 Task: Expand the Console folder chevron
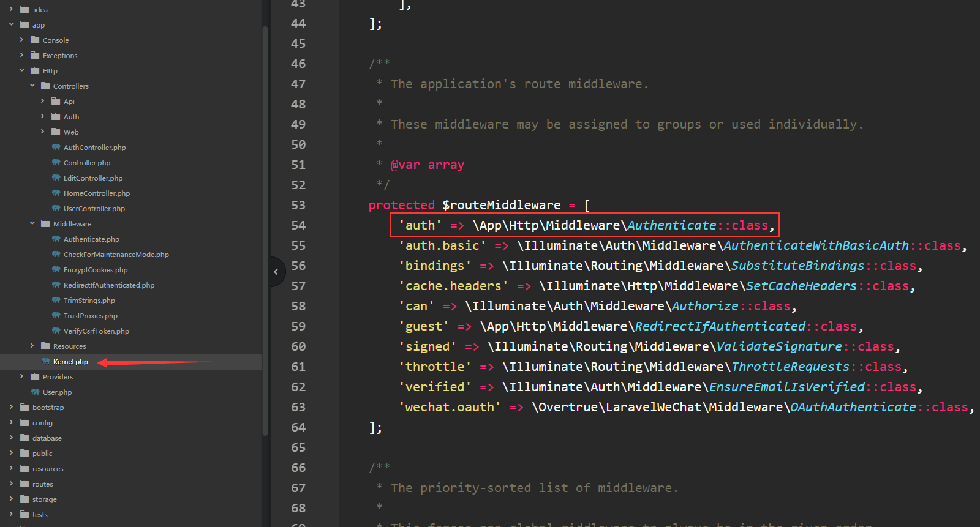[21, 40]
